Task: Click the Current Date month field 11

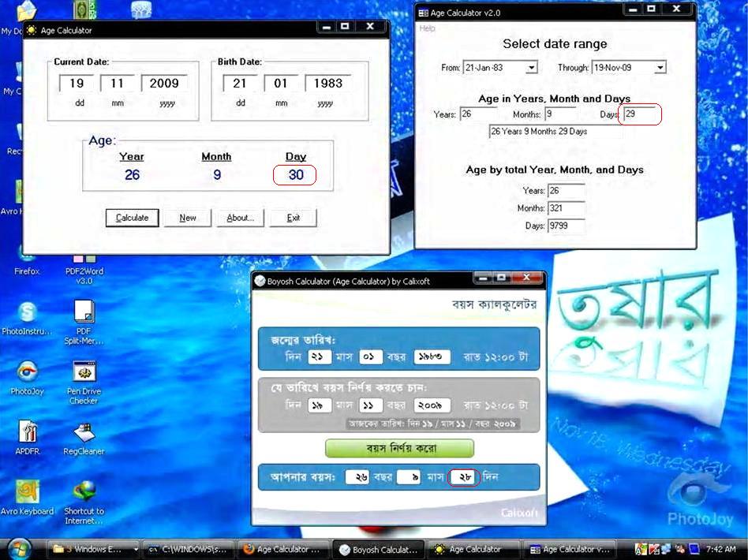Action: coord(117,84)
